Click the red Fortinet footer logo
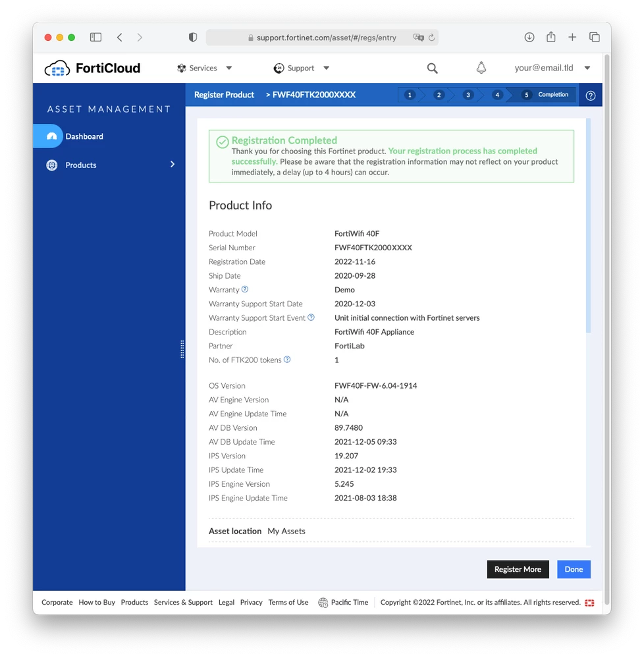 589,603
